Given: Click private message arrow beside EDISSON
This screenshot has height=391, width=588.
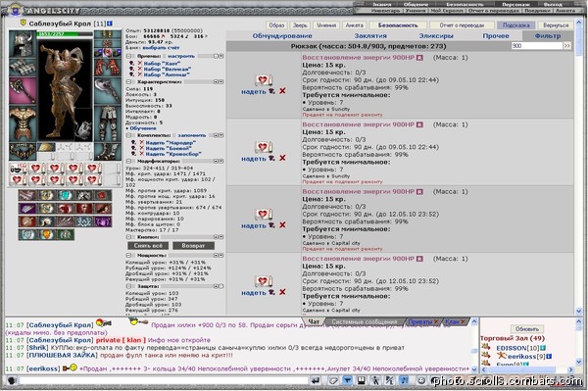Looking at the screenshot, I should pyautogui.click(x=486, y=348).
